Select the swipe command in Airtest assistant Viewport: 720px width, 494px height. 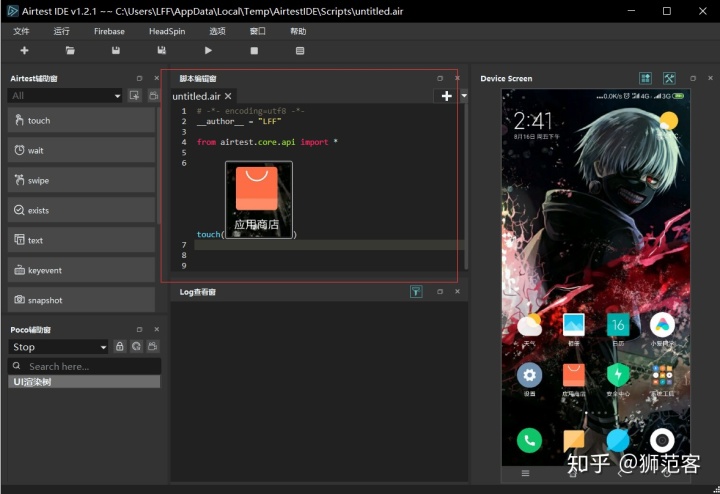(81, 180)
